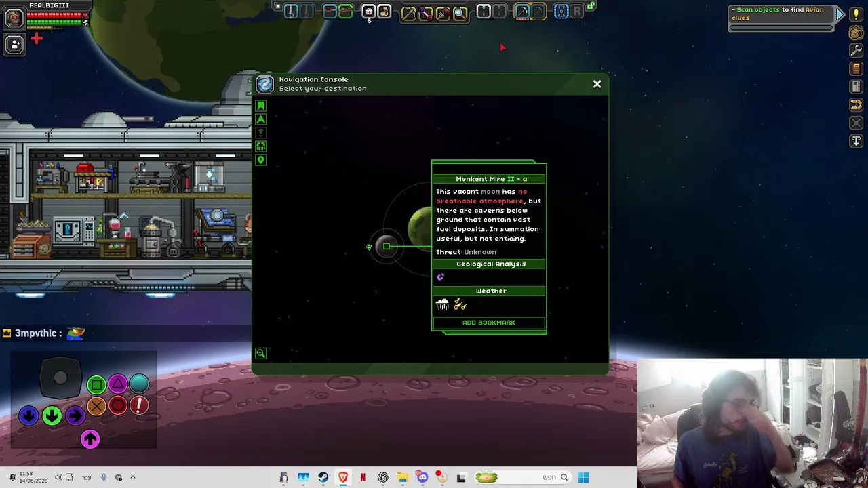Select the blue tech item hotbar slot

point(561,12)
